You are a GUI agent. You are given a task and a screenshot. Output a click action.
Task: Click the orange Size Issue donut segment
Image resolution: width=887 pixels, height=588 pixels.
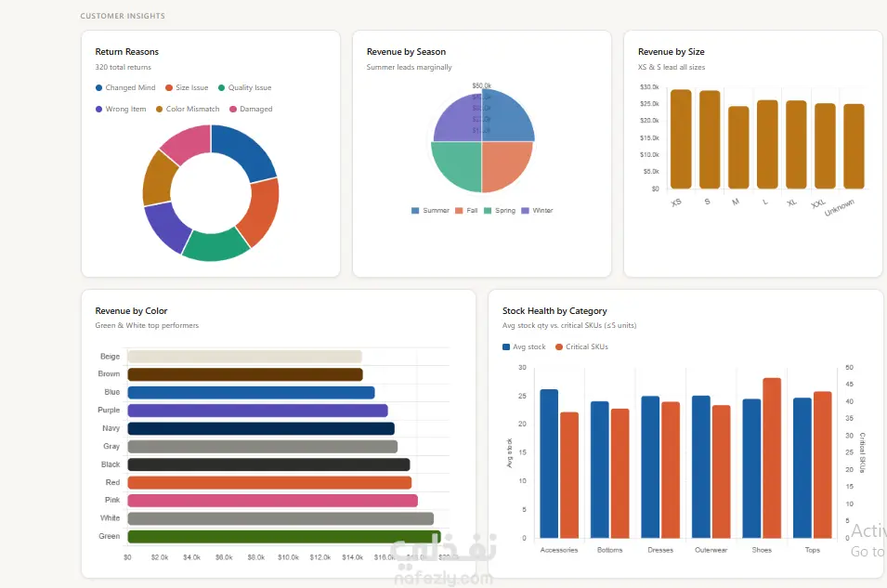[261, 212]
